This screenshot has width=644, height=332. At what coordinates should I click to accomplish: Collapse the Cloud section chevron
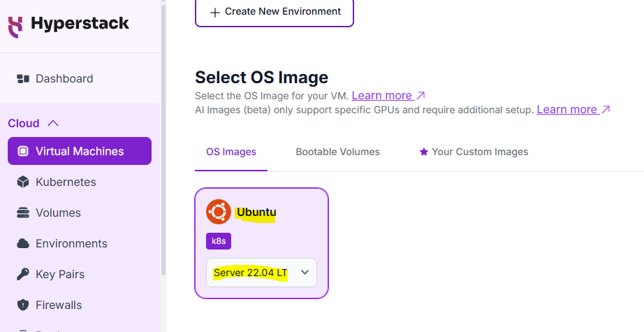[x=53, y=124]
